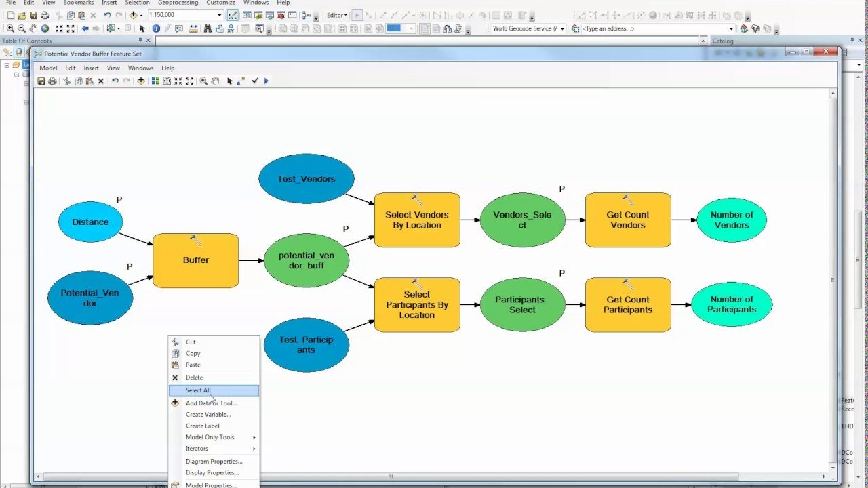Open Diagram Properties from context menu

point(214,461)
